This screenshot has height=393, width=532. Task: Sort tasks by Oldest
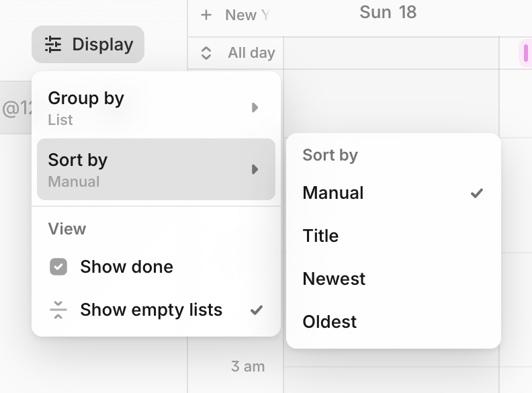pyautogui.click(x=393, y=322)
